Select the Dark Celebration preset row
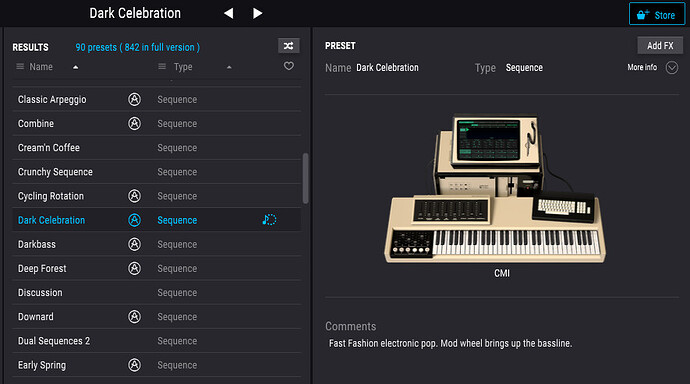This screenshot has height=384, width=690. point(157,220)
